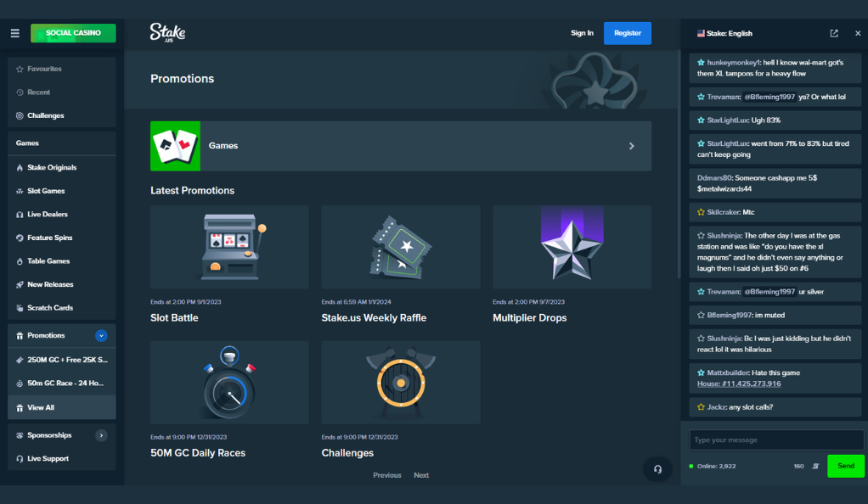Screen dimensions: 868x504
Task: Close the chat panel
Action: 858,33
